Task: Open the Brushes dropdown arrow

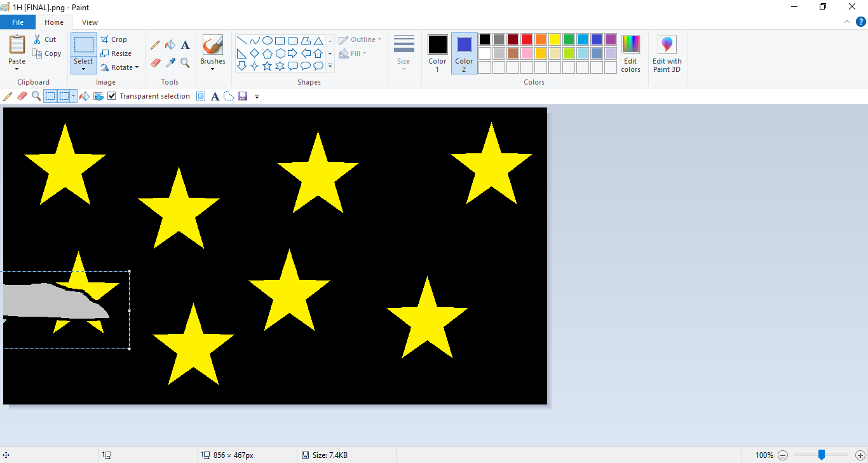Action: click(x=212, y=69)
